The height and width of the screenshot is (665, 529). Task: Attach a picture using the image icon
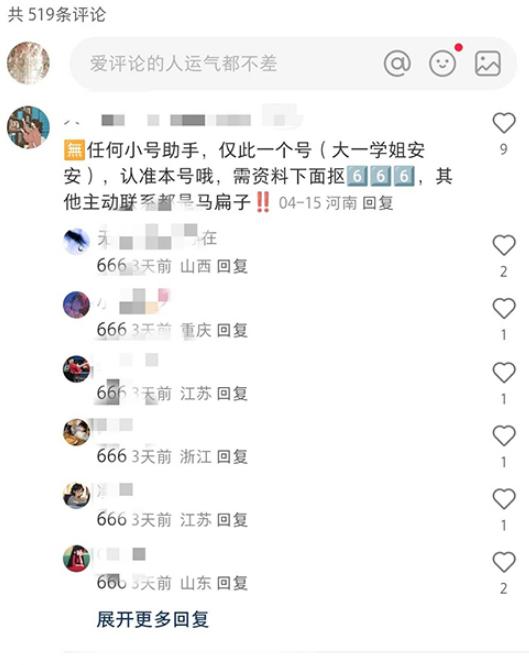(x=488, y=64)
